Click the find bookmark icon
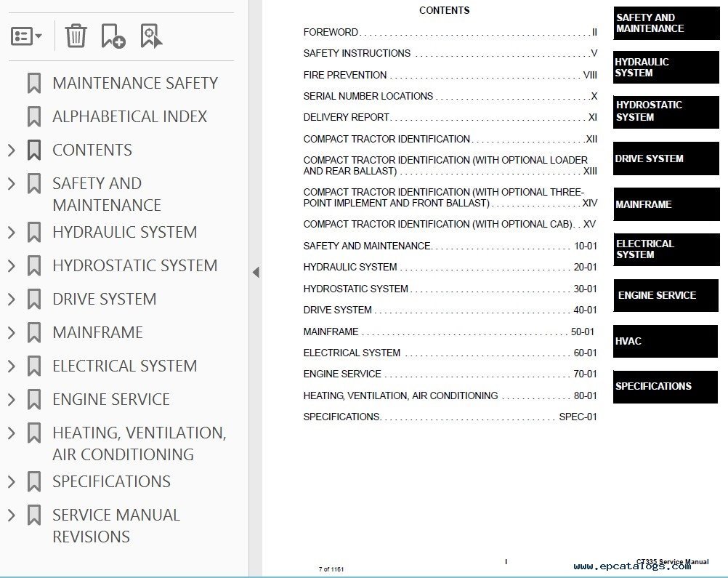Image resolution: width=728 pixels, height=578 pixels. click(x=151, y=36)
